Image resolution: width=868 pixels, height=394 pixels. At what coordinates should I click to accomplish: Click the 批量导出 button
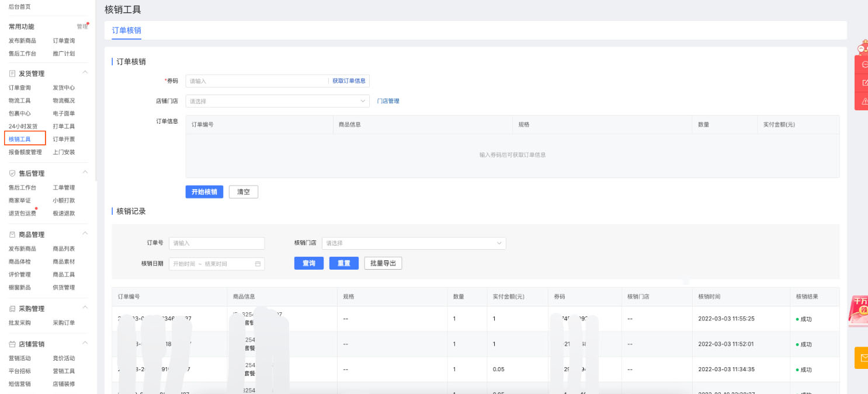pos(383,263)
